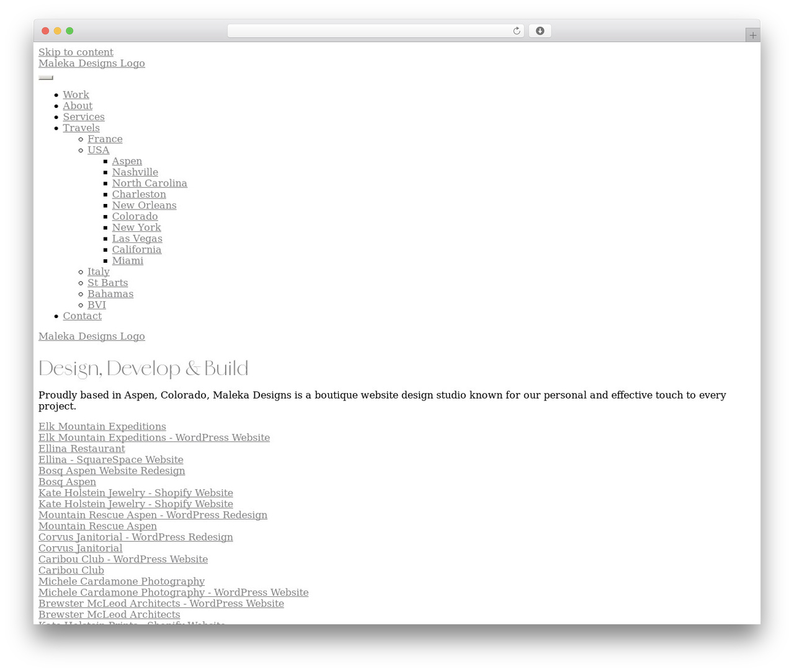This screenshot has height=672, width=794.
Task: Visit the Aspen travel page
Action: [x=127, y=161]
